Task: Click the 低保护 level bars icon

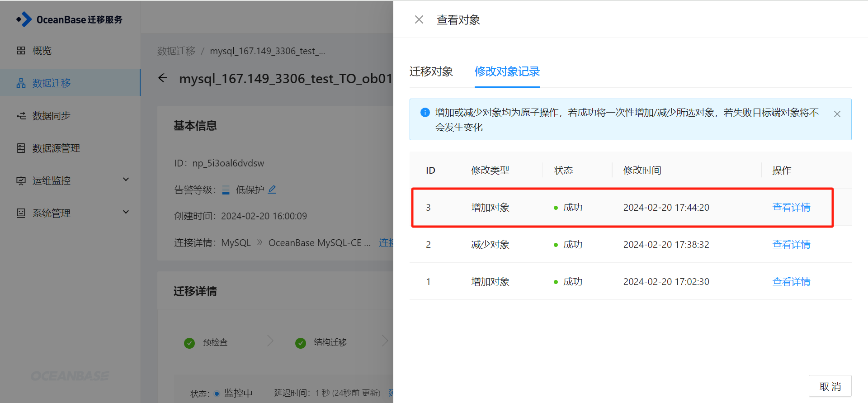Action: tap(226, 190)
